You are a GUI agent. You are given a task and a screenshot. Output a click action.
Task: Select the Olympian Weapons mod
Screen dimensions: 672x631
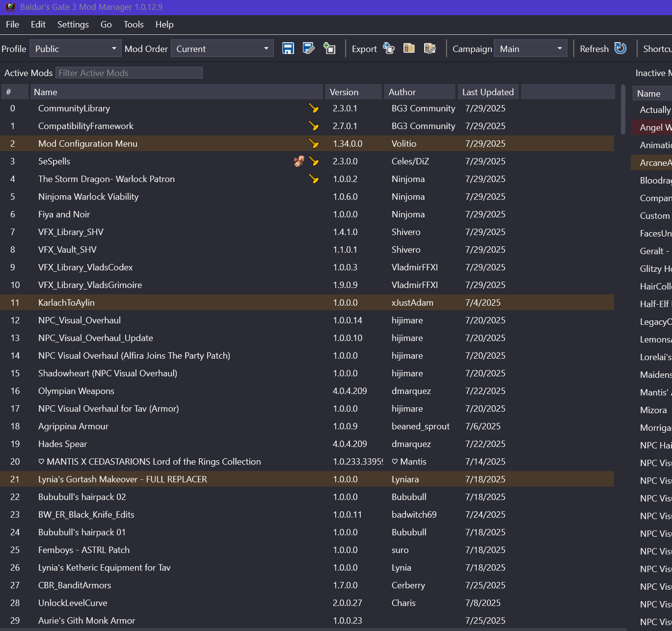(x=307, y=391)
